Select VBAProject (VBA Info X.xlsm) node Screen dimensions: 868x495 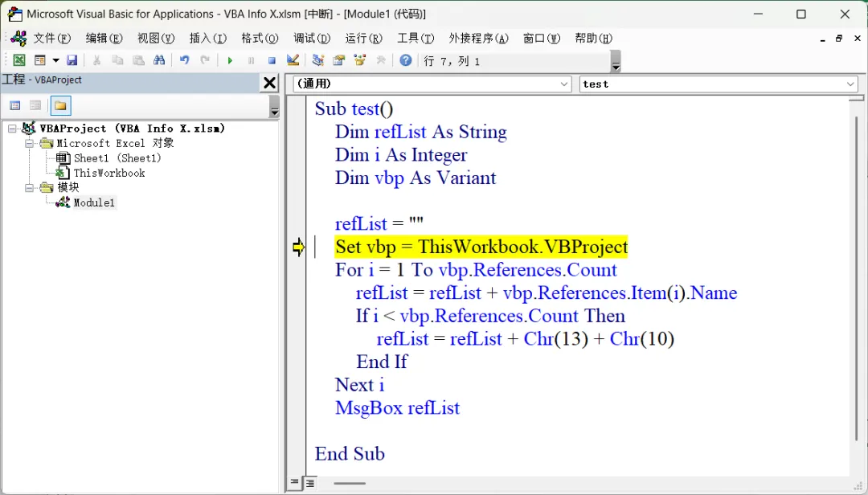pyautogui.click(x=133, y=129)
